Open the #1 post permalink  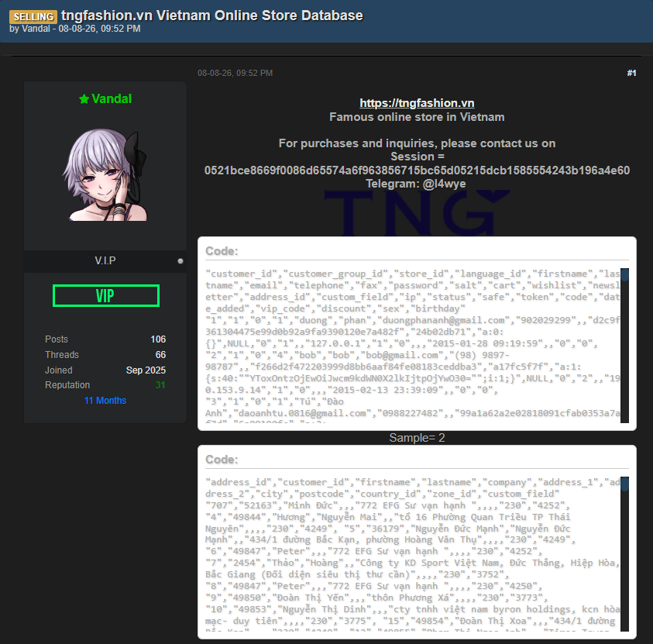click(631, 74)
